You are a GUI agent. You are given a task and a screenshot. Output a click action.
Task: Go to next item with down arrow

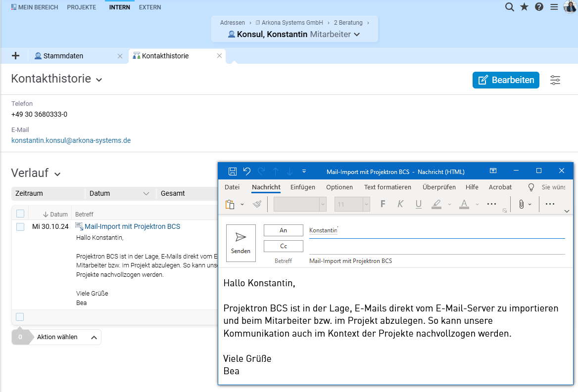pos(289,171)
